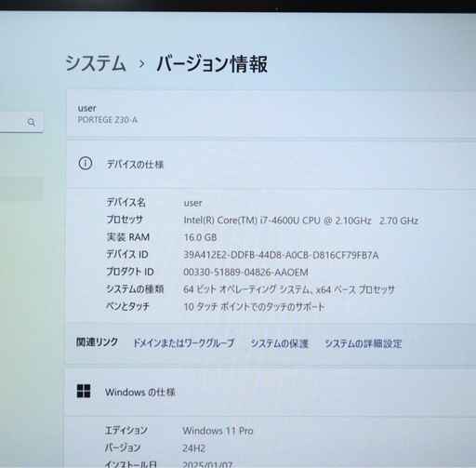
Task: Click the エディション value Windows 11 Pro
Action: click(218, 431)
